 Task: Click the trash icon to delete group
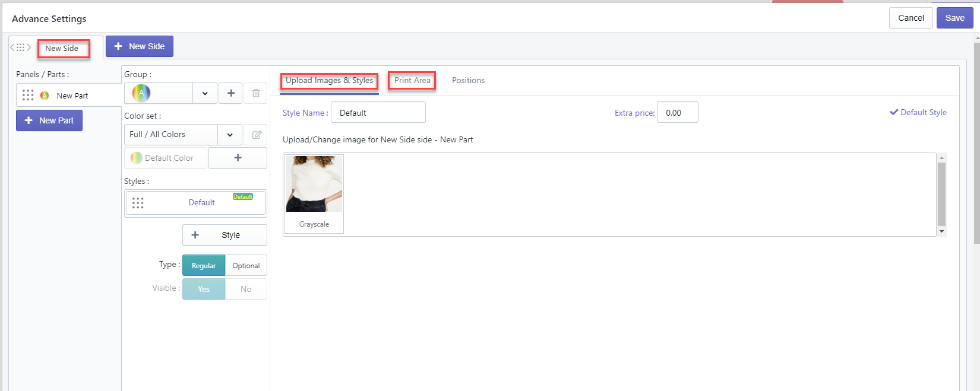256,93
